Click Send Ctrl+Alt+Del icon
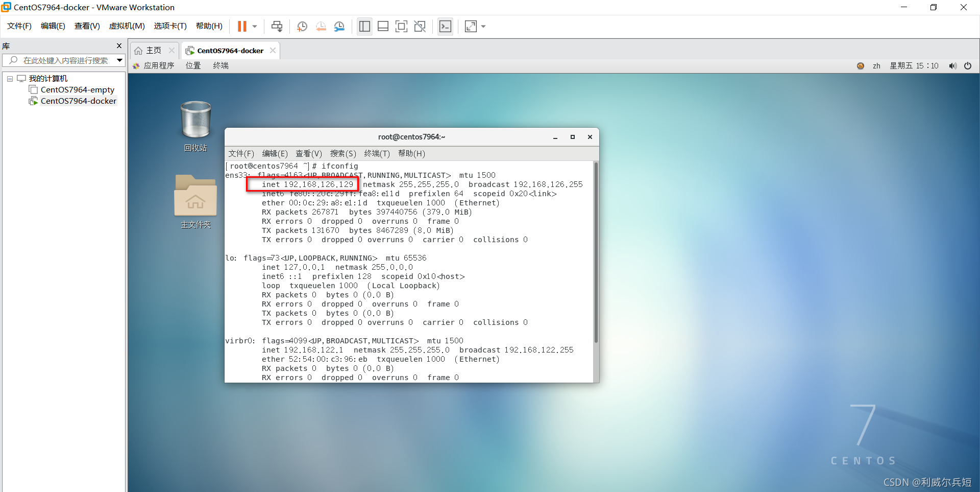The width and height of the screenshot is (980, 492). click(x=277, y=26)
